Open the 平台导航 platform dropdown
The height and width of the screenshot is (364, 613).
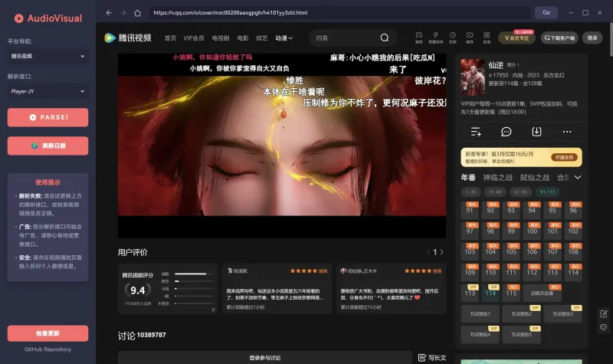point(48,56)
